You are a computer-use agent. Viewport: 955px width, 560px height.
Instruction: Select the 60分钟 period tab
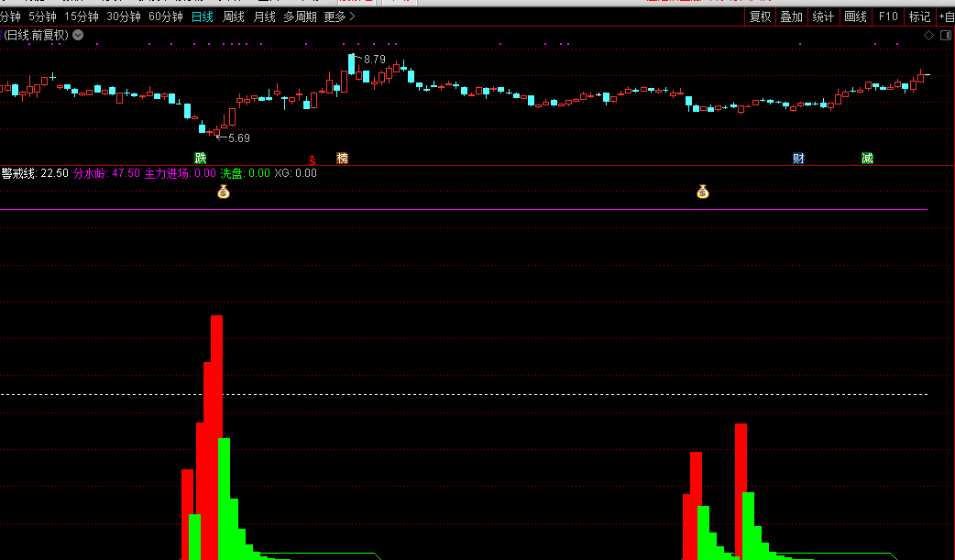(166, 16)
